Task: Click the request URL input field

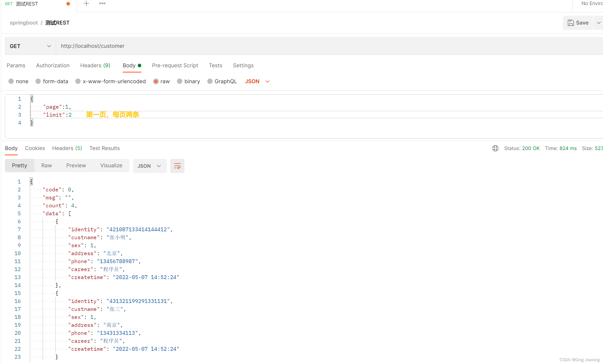Action: [329, 46]
